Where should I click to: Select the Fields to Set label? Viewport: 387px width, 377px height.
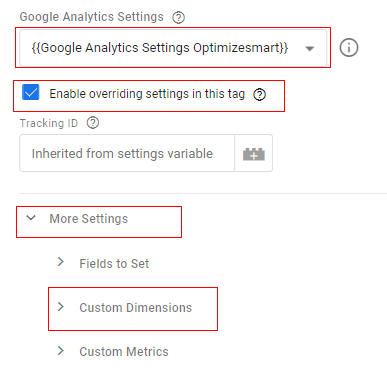click(x=114, y=264)
